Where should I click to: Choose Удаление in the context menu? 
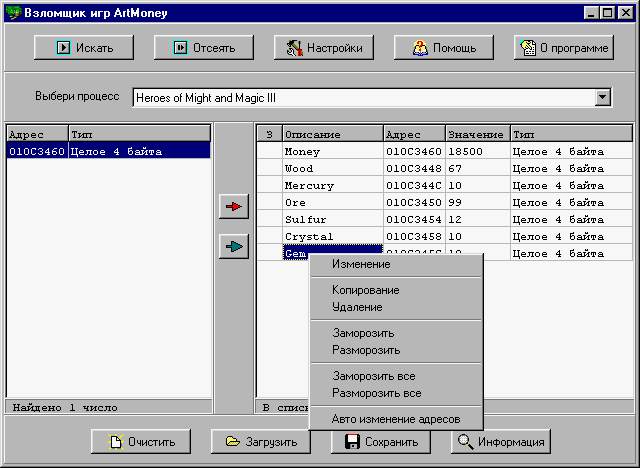pyautogui.click(x=357, y=307)
